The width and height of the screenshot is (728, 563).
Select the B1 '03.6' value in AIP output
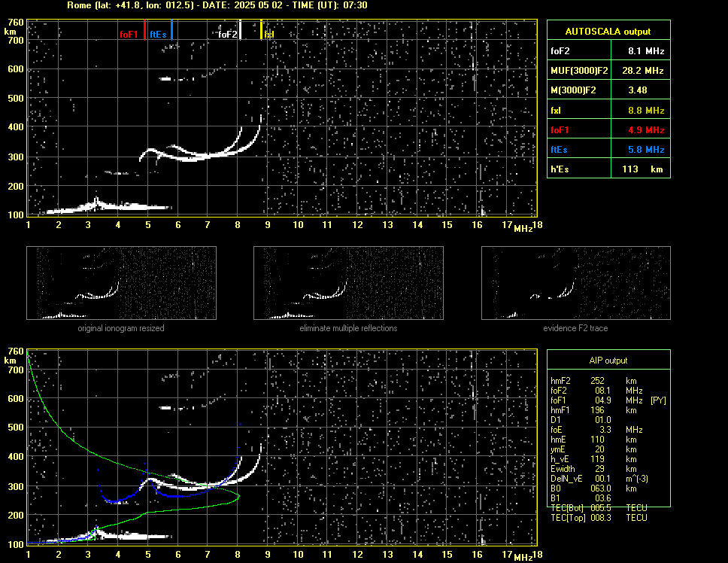point(602,498)
